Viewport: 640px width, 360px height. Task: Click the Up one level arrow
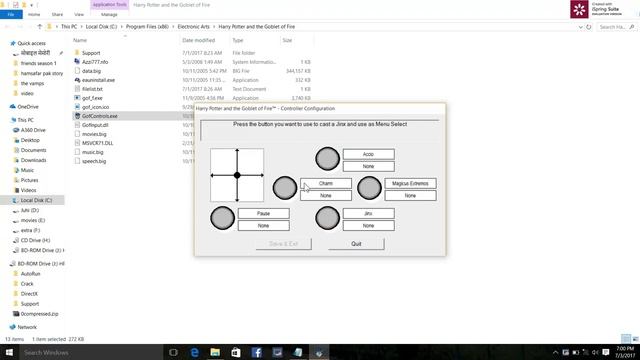click(x=40, y=27)
